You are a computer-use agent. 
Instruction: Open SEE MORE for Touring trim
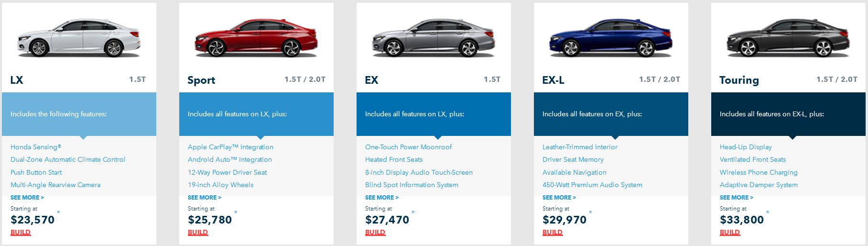(737, 198)
